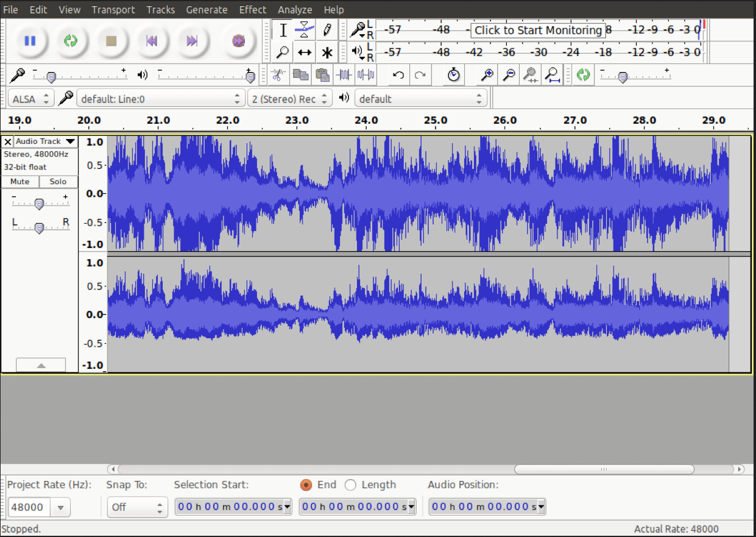Collapse the track with bottom arrow button
Viewport: 756px width, 537px height.
click(41, 365)
